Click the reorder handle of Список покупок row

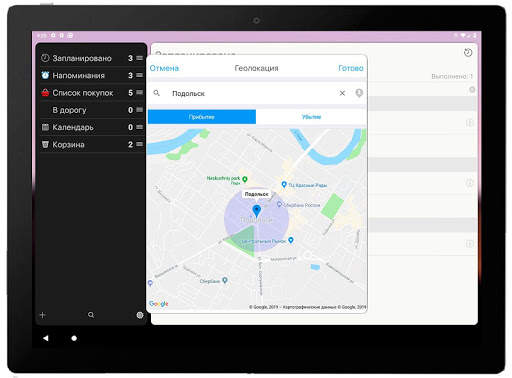(x=140, y=92)
